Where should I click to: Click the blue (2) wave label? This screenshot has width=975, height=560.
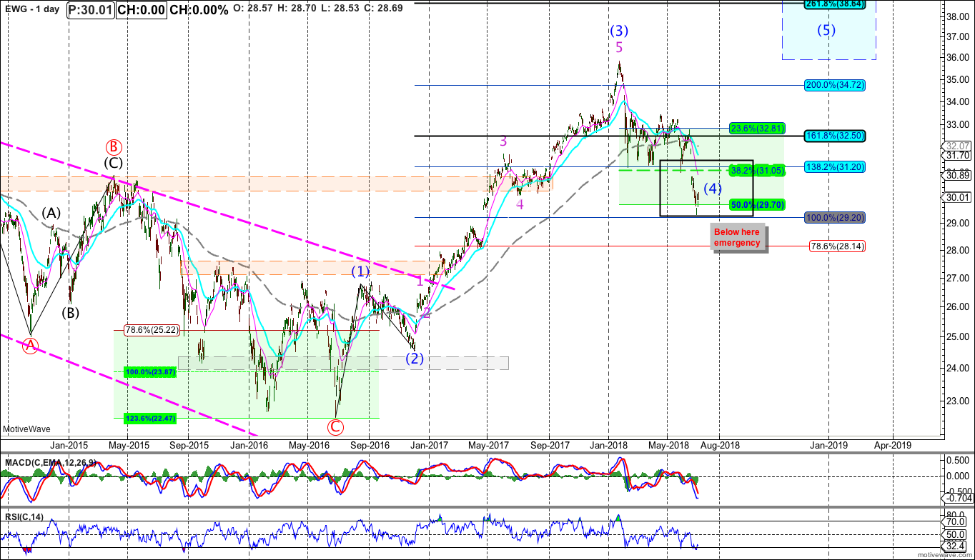click(x=415, y=359)
